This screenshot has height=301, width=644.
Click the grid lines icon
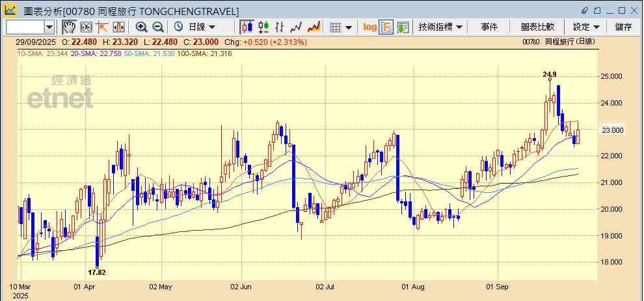(x=336, y=27)
